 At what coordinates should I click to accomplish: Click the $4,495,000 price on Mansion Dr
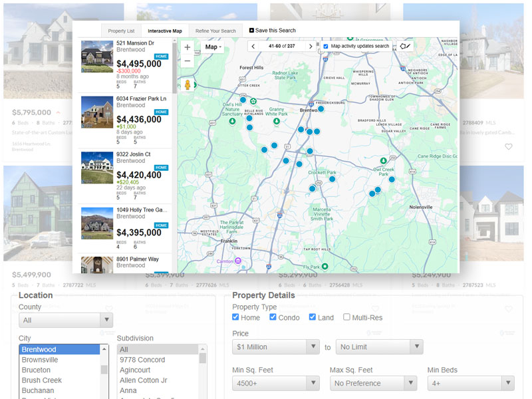pos(139,64)
